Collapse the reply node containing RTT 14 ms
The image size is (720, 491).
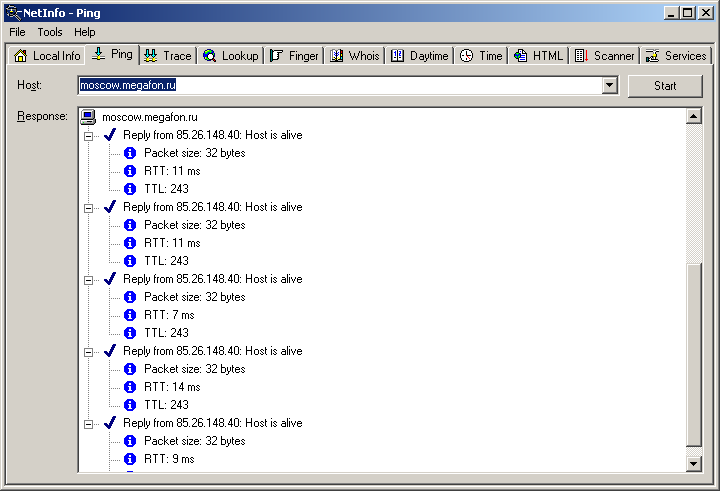pos(89,352)
